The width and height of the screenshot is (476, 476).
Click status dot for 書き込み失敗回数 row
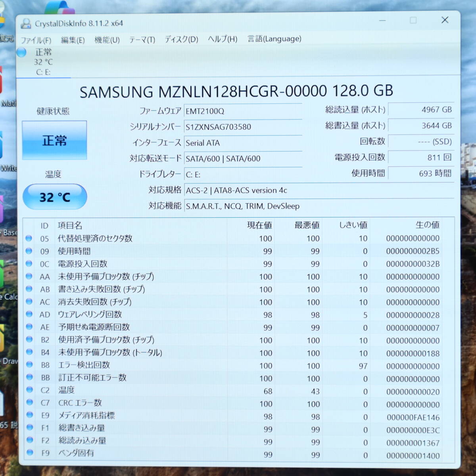coord(29,289)
